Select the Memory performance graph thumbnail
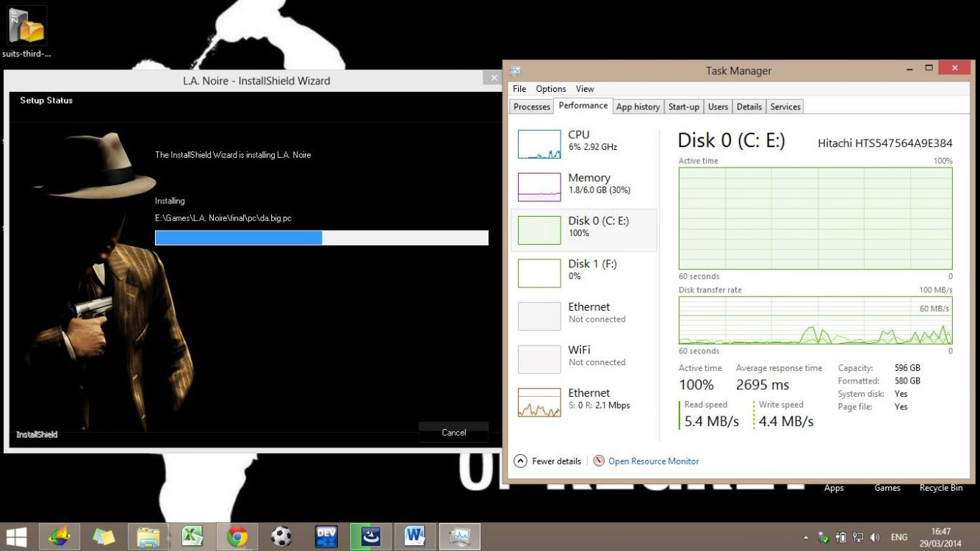Screen dimensions: 980x551 pyautogui.click(x=539, y=187)
